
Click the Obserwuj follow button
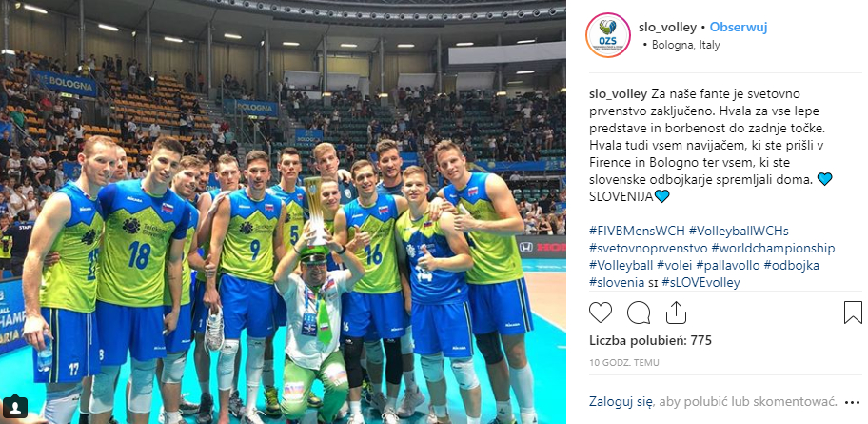pyautogui.click(x=739, y=28)
